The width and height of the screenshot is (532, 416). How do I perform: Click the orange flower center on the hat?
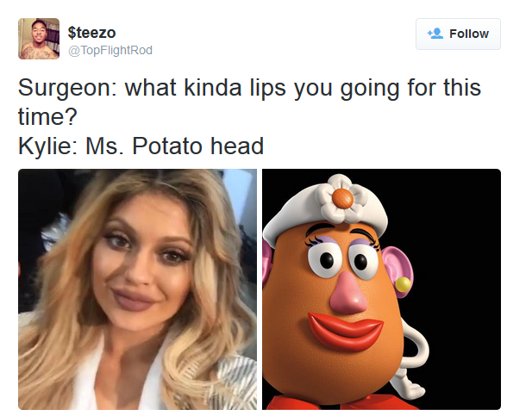pyautogui.click(x=342, y=198)
